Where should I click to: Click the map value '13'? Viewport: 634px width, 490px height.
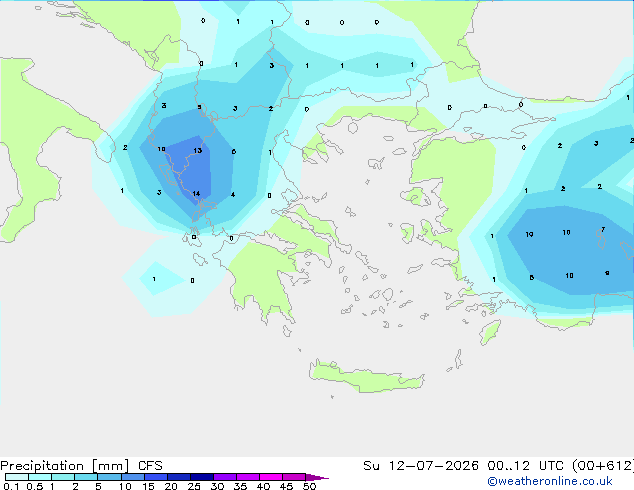click(x=197, y=150)
